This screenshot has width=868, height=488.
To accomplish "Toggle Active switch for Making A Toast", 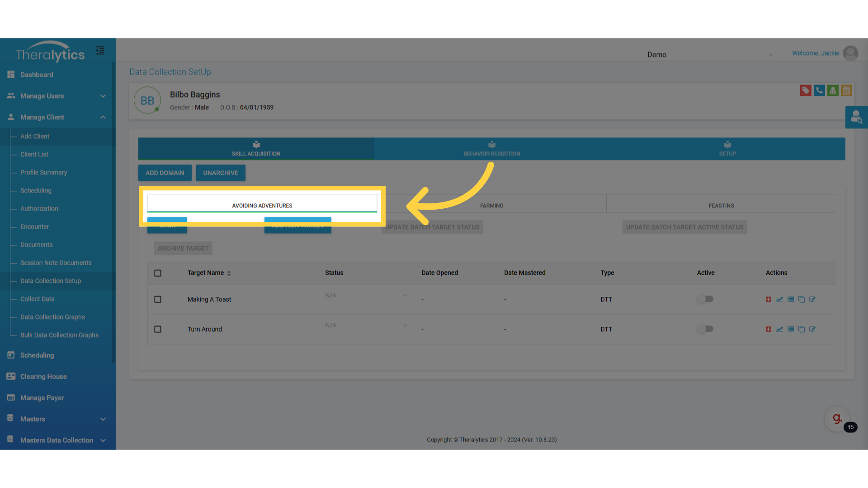I will tap(705, 299).
